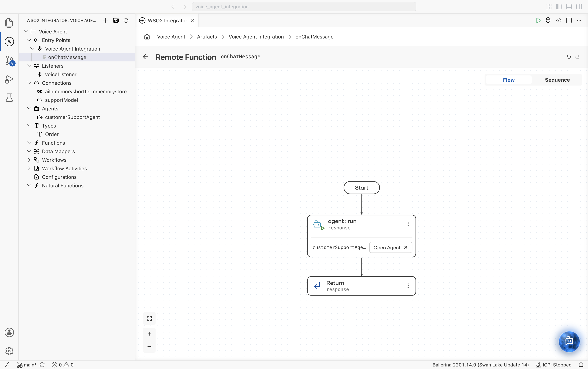The image size is (588, 369).
Task: Switch to Sequence view
Action: click(557, 80)
